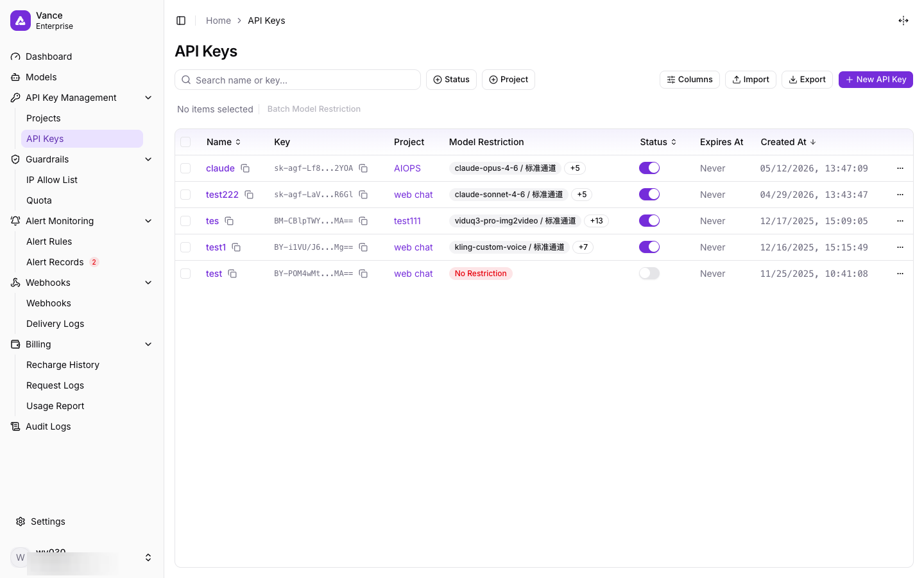Image resolution: width=924 pixels, height=578 pixels.
Task: Check the claude row checkbox
Action: pyautogui.click(x=185, y=168)
